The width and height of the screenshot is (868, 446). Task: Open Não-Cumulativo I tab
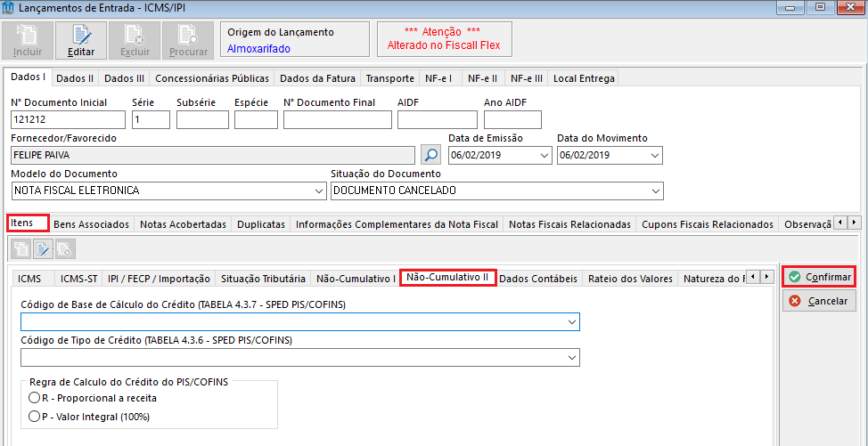point(356,279)
